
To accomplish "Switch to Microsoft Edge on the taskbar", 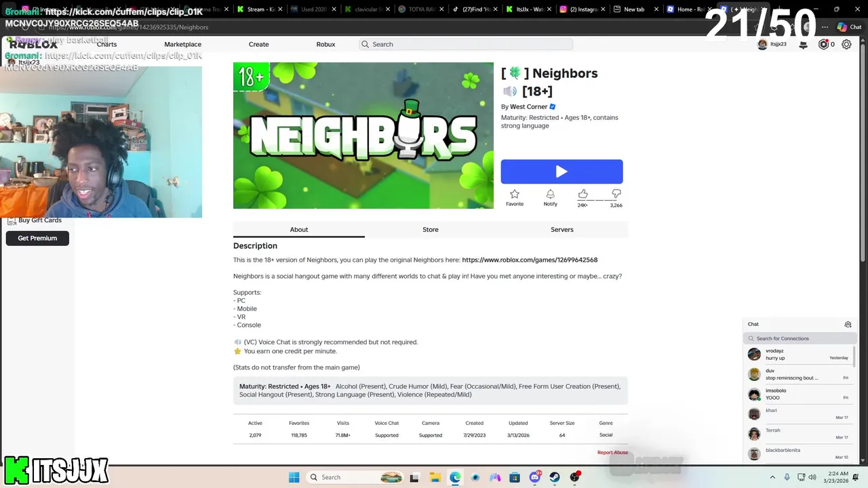I will (x=455, y=477).
